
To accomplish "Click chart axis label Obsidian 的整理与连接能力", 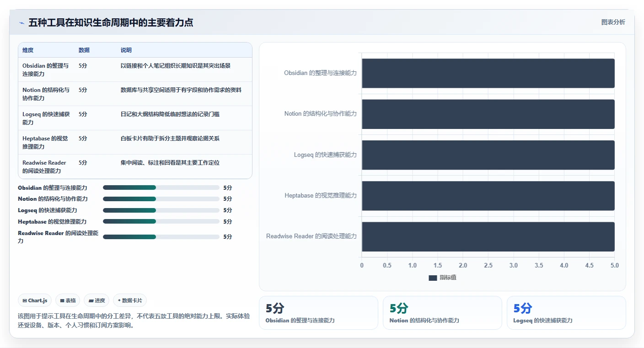I will coord(320,73).
